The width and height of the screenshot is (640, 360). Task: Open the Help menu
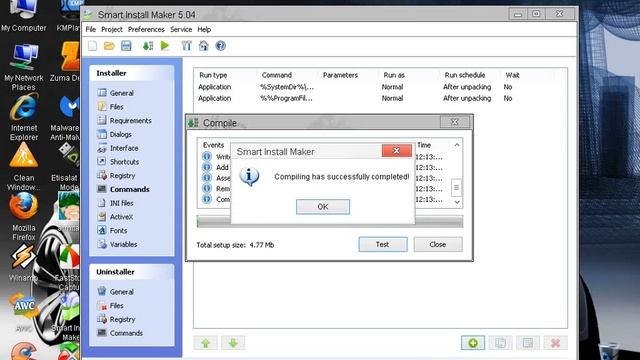point(204,29)
